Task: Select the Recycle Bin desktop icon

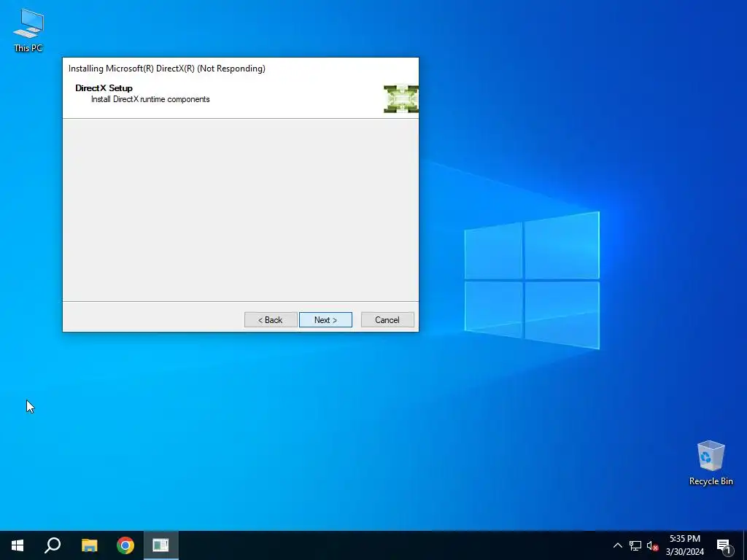Action: pyautogui.click(x=711, y=463)
